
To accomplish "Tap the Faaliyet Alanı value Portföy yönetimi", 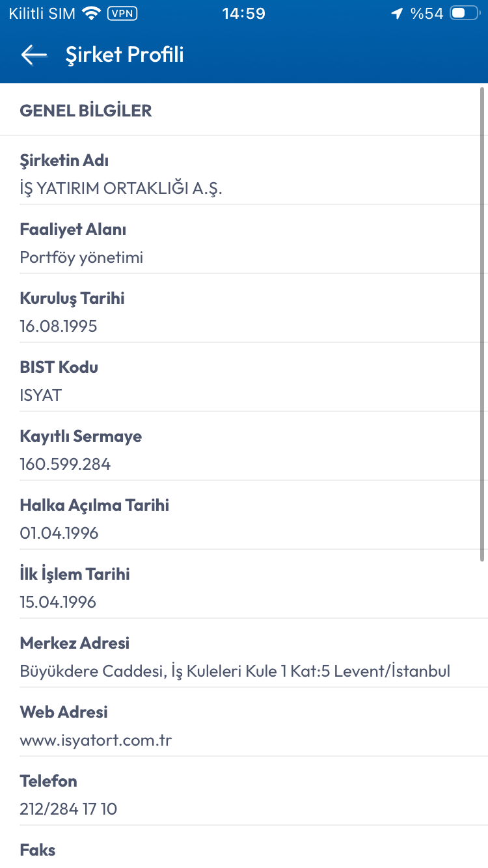I will pyautogui.click(x=81, y=257).
